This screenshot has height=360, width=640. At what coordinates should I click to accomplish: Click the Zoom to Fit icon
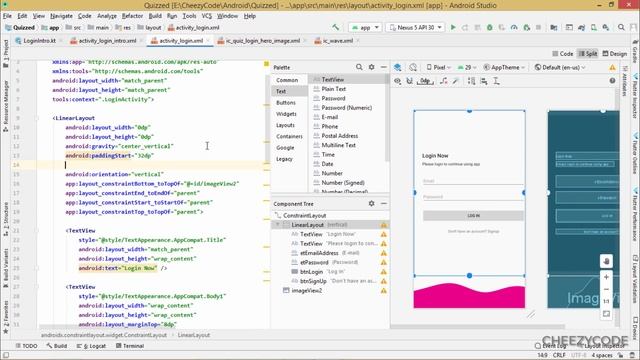[x=606, y=314]
